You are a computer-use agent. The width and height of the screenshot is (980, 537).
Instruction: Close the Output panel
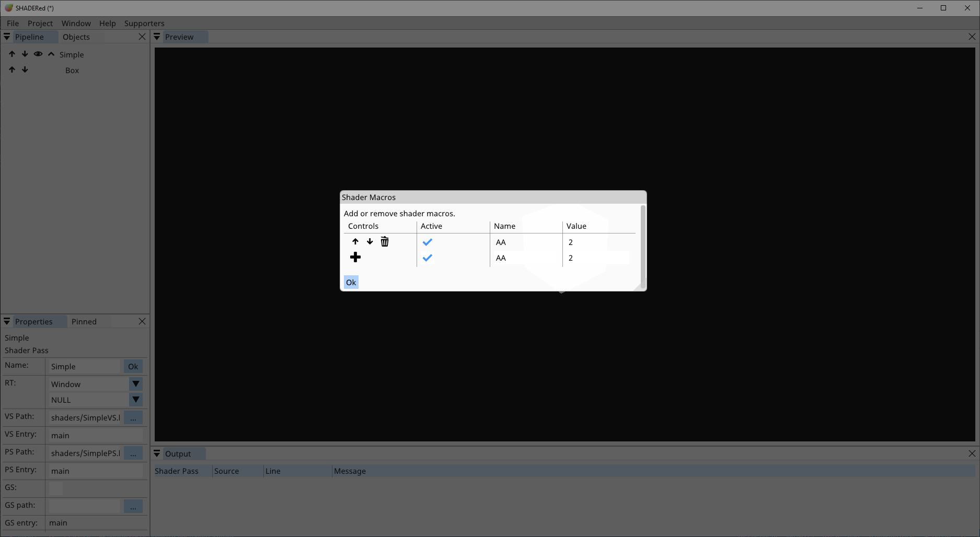(972, 453)
